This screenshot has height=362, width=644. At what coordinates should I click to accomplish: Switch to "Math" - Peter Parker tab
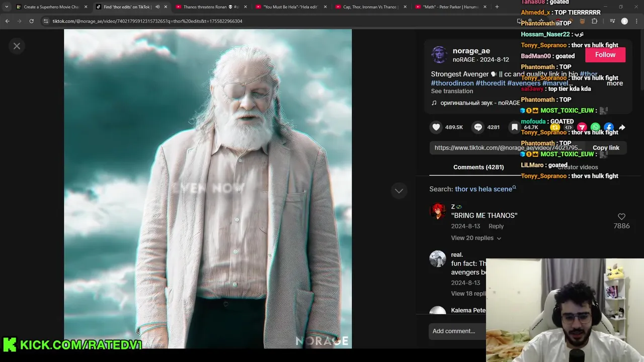[451, 7]
